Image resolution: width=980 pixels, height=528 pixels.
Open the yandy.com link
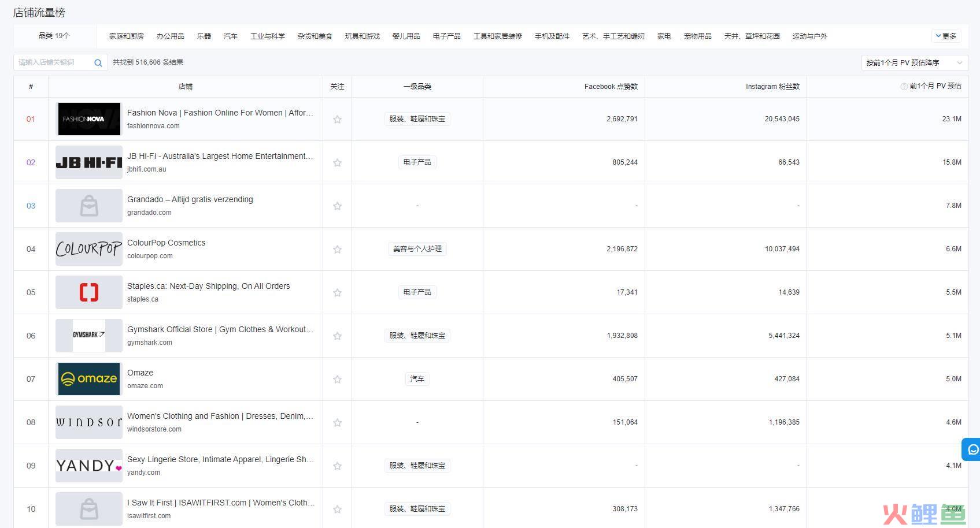pyautogui.click(x=144, y=473)
